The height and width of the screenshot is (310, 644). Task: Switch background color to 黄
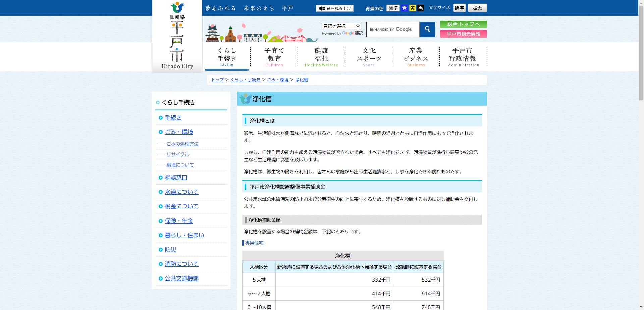coord(412,8)
